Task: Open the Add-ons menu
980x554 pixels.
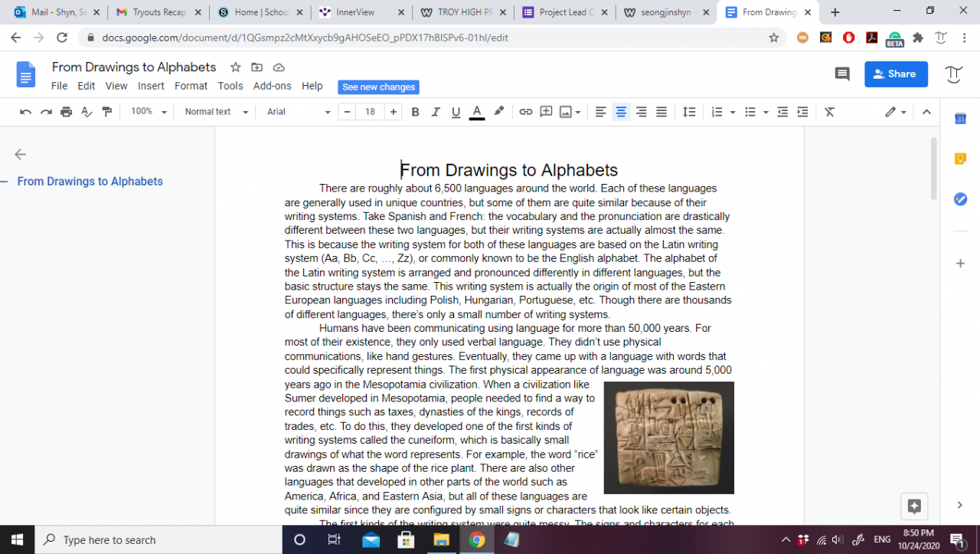Action: [272, 87]
